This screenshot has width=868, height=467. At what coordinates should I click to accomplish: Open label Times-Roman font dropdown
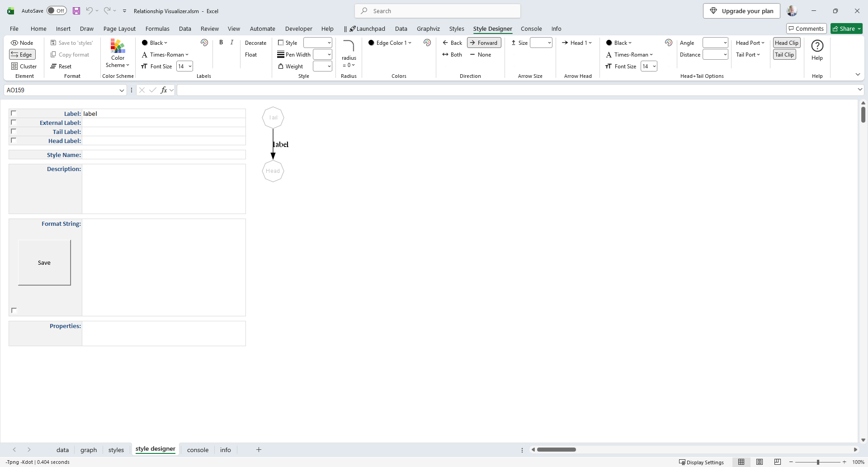(x=165, y=54)
